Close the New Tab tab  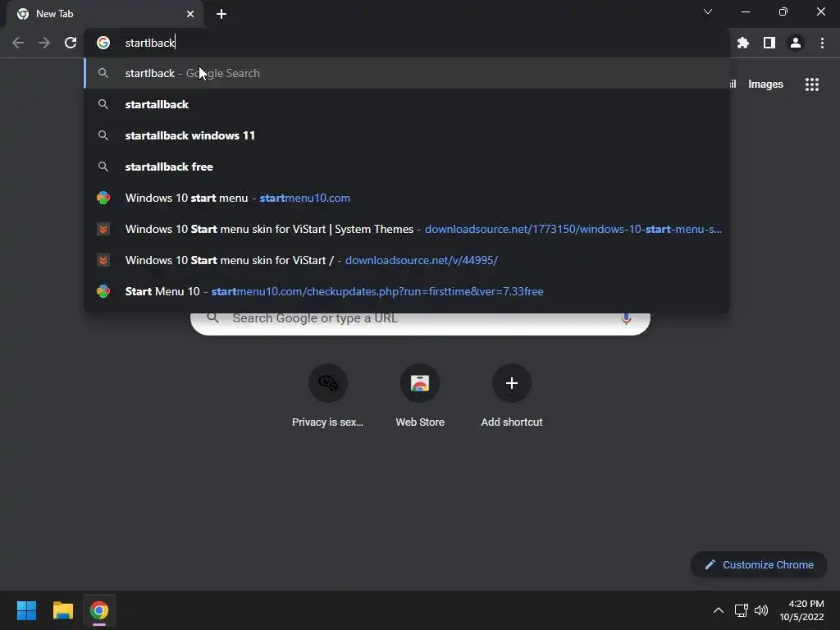[x=190, y=14]
